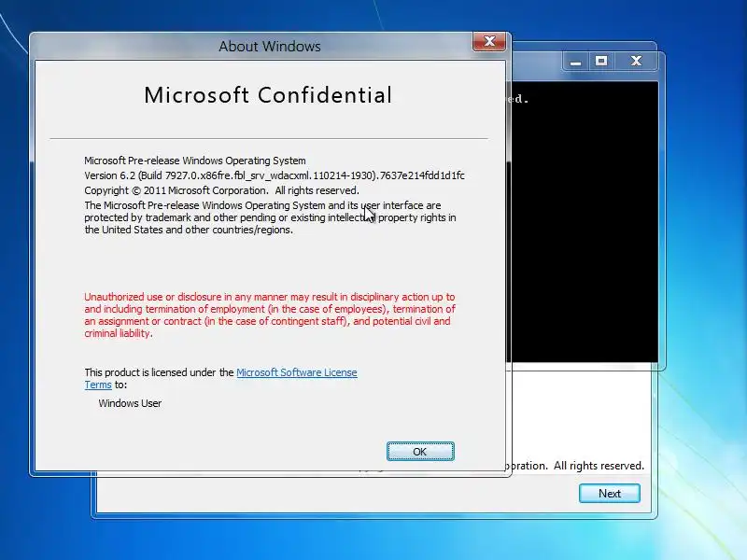747x560 pixels.
Task: Maximize the console window behind the dialog
Action: [x=601, y=62]
